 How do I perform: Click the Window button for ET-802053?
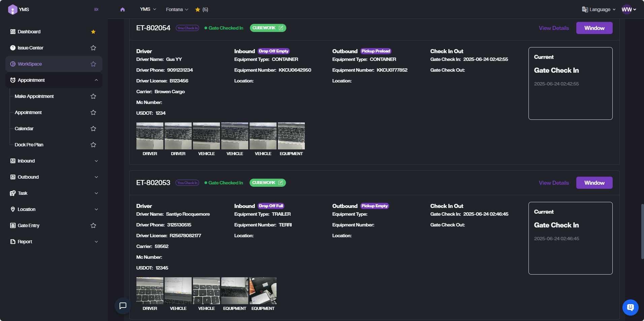(594, 183)
